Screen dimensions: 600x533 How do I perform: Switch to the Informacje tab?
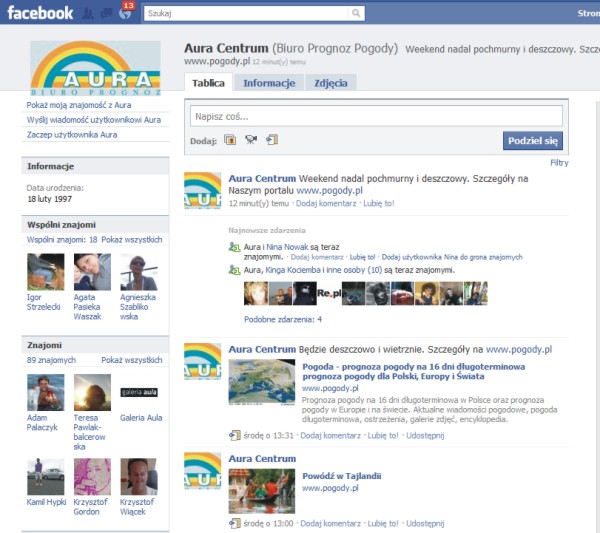click(269, 83)
